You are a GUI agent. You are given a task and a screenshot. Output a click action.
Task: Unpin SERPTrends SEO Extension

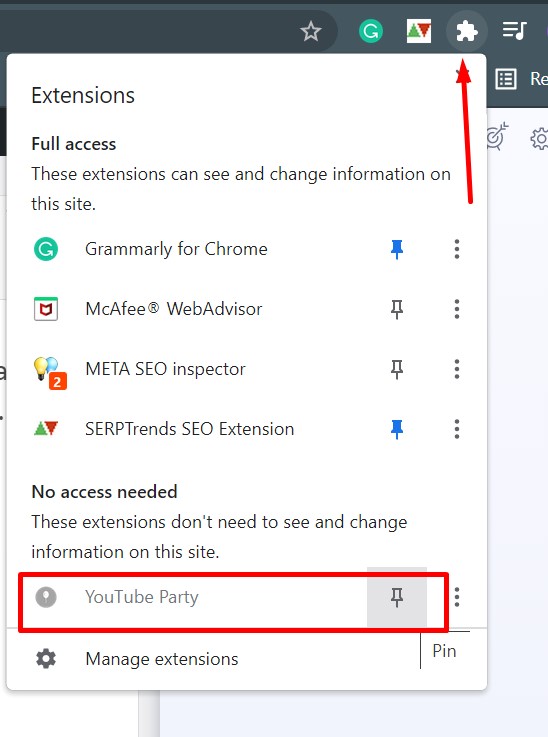397,429
